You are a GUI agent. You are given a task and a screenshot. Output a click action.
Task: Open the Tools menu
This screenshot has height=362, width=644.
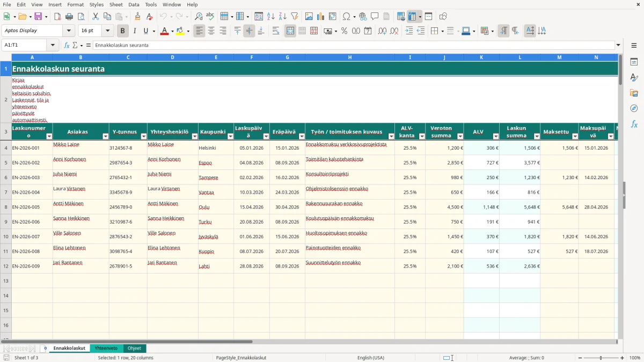tap(151, 4)
